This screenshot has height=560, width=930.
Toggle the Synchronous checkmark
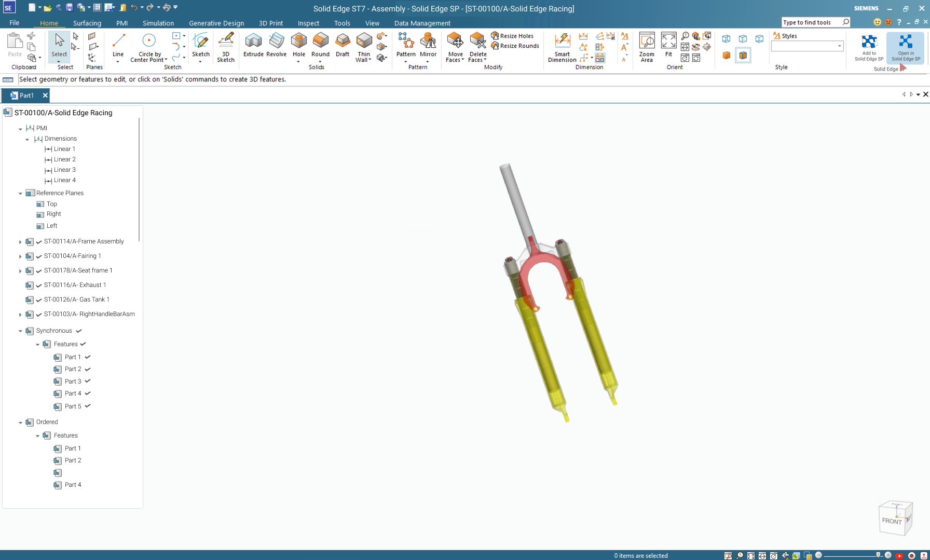pos(79,331)
